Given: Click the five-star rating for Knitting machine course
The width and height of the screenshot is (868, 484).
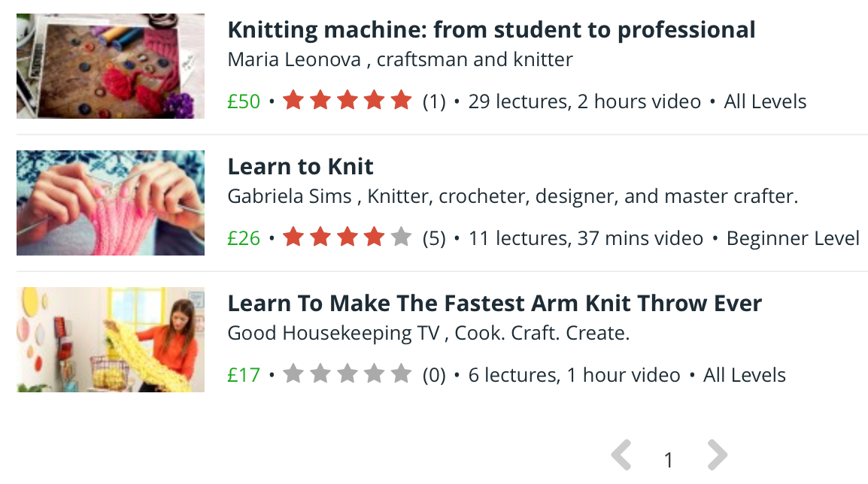Looking at the screenshot, I should point(348,101).
